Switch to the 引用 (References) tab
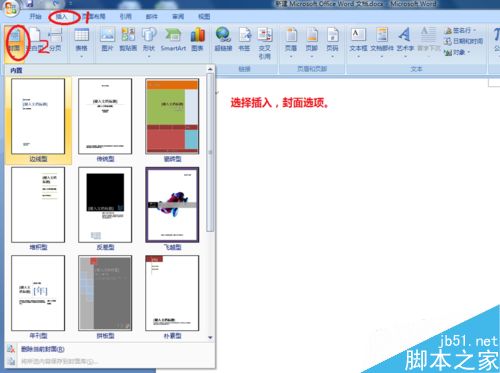This screenshot has width=500, height=373. [x=126, y=16]
